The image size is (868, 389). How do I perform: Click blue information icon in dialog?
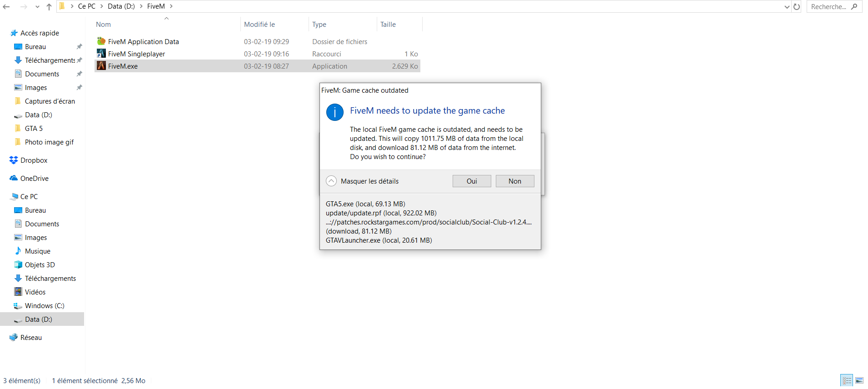pos(335,112)
